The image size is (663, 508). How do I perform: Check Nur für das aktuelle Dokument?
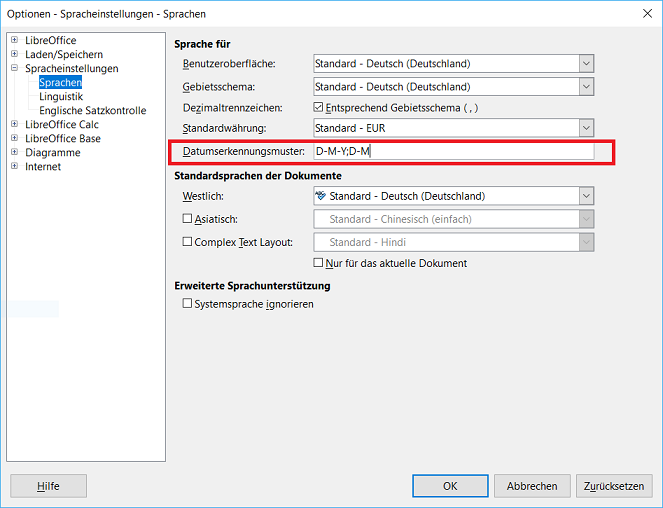click(320, 264)
